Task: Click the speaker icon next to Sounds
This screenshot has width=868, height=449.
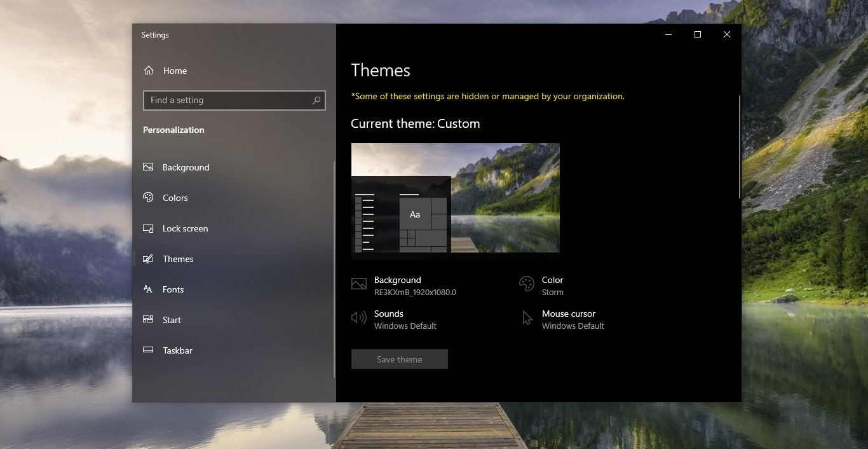Action: pyautogui.click(x=358, y=317)
